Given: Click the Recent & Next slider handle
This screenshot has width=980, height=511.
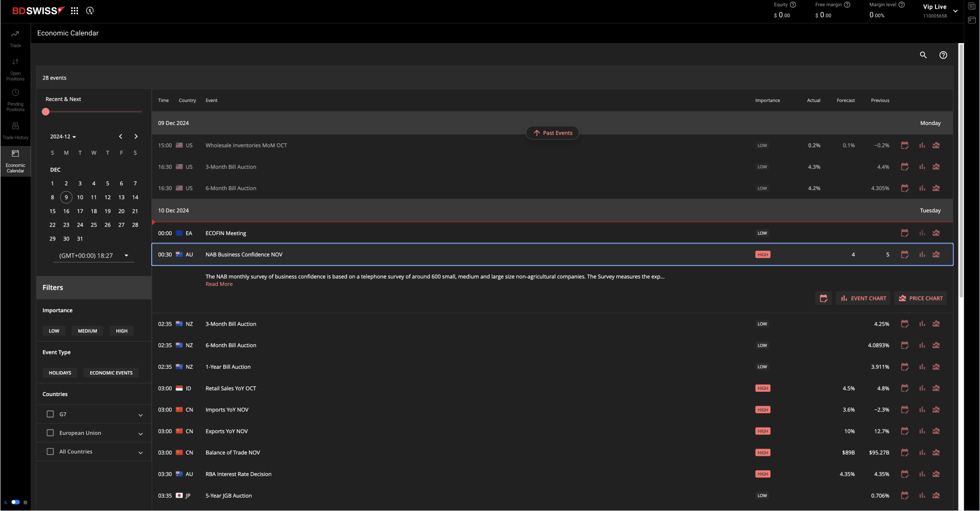Looking at the screenshot, I should coord(46,112).
